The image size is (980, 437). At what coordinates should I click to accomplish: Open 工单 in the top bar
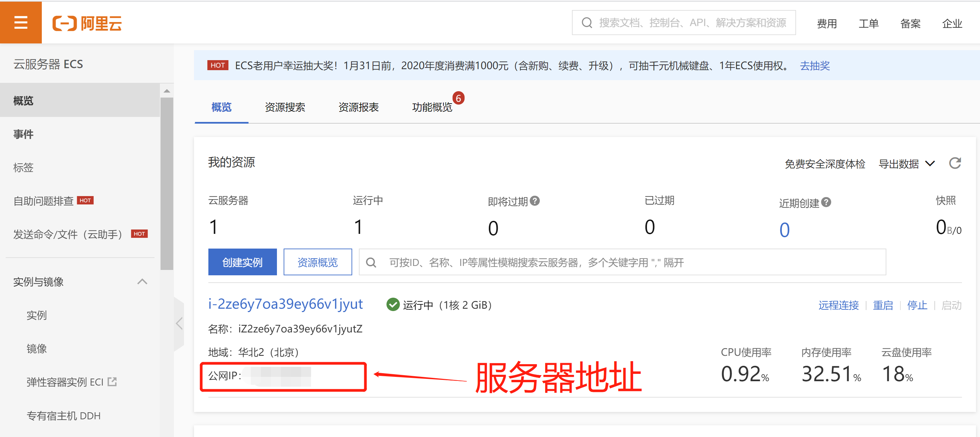point(869,24)
